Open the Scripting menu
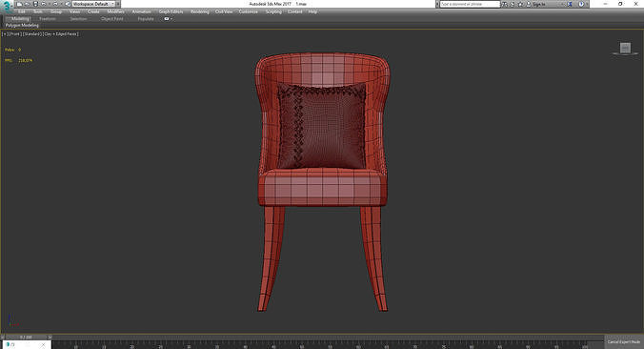The width and height of the screenshot is (644, 349). (x=273, y=11)
